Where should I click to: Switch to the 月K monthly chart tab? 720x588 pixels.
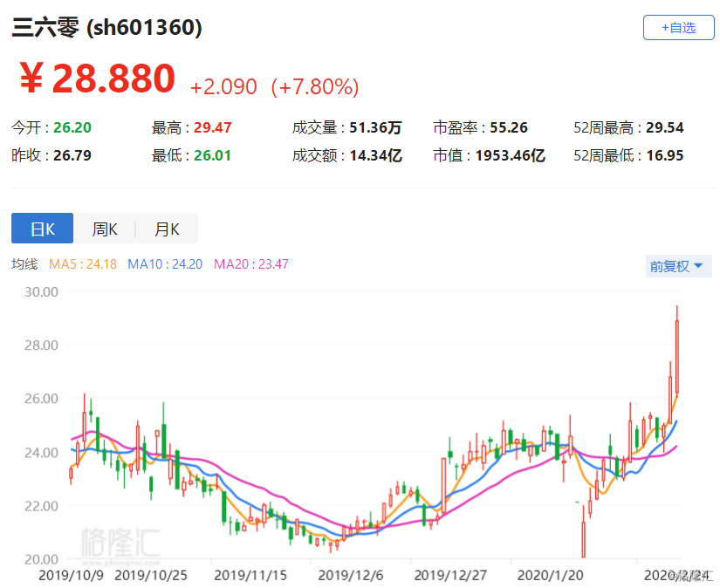click(x=168, y=228)
